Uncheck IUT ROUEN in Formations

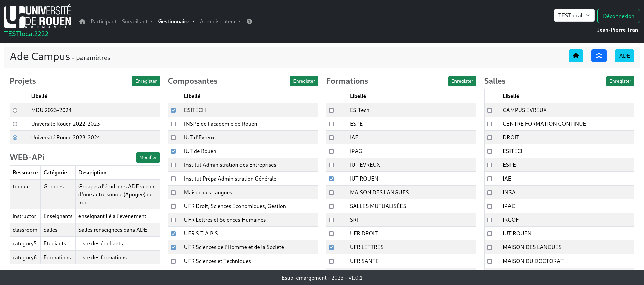click(331, 179)
